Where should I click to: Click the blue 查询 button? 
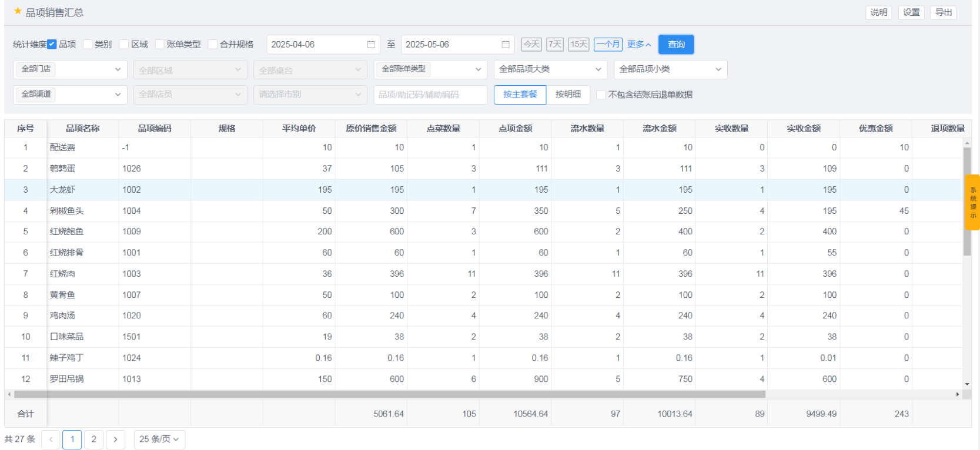coord(676,45)
